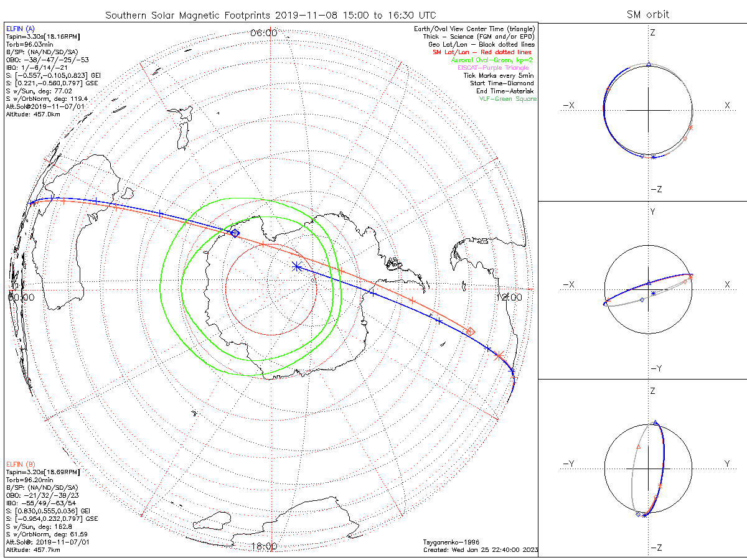This screenshot has height=560, width=747.
Task: Click the '18:00' local time label
Action: [263, 546]
